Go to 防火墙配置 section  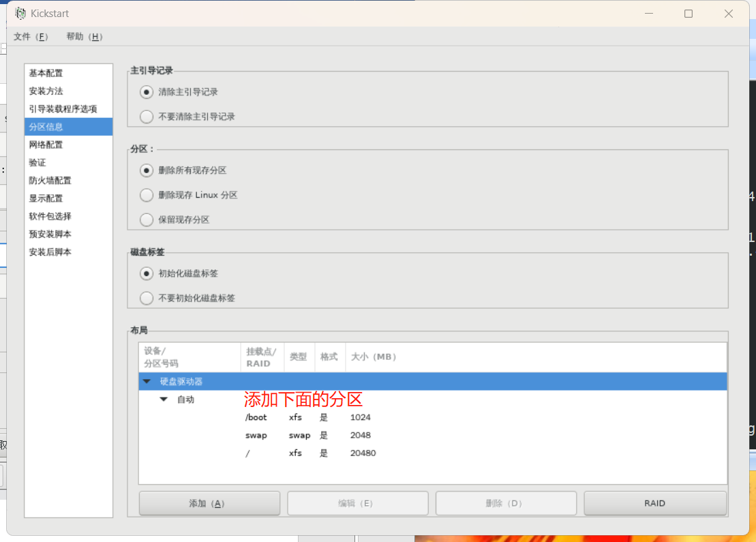(68, 181)
